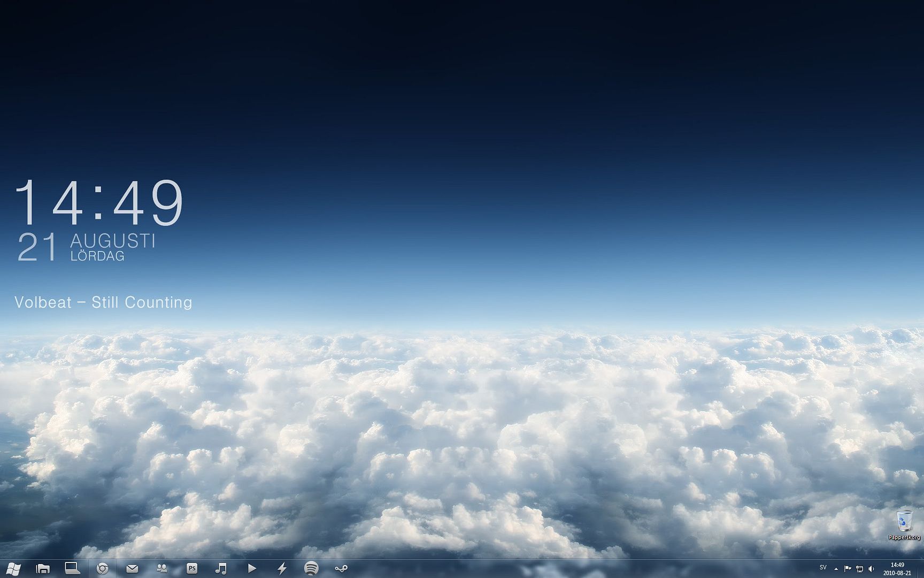Open the Windows Start menu

click(13, 568)
